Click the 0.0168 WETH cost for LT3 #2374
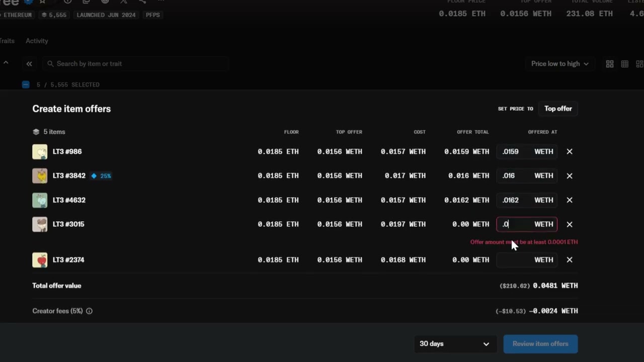 403,260
